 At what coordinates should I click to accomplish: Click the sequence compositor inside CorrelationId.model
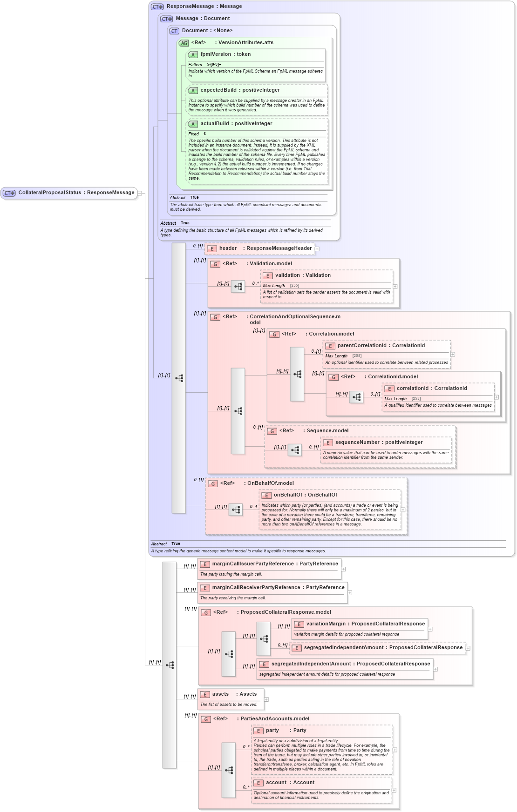(x=356, y=397)
